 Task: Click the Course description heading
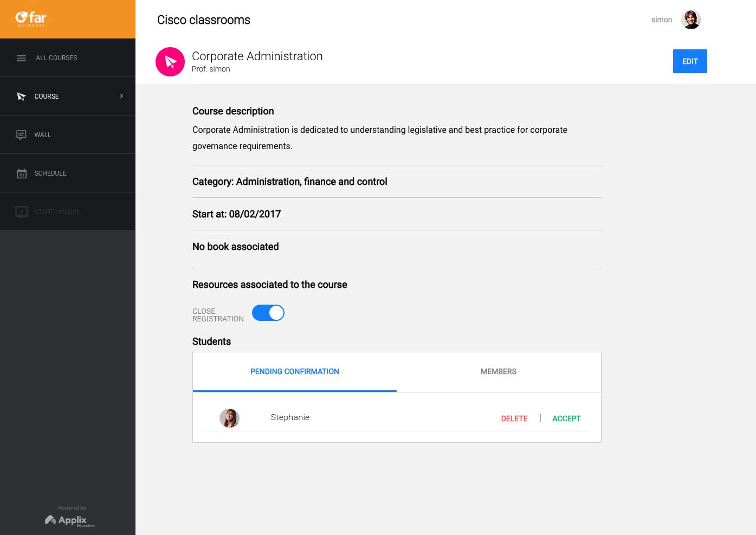coord(233,111)
